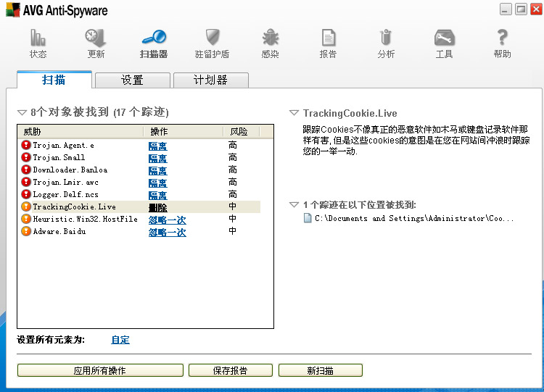Open the 分析 analysis icon
Image resolution: width=544 pixels, height=392 pixels.
(386, 38)
